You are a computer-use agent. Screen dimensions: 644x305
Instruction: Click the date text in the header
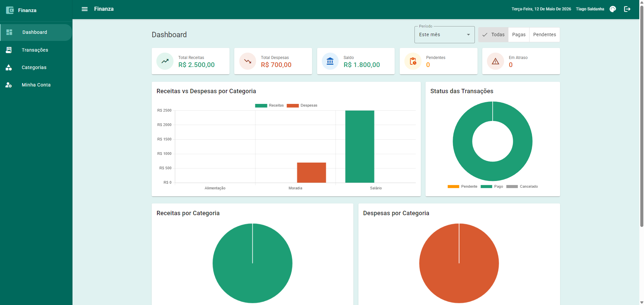point(541,9)
